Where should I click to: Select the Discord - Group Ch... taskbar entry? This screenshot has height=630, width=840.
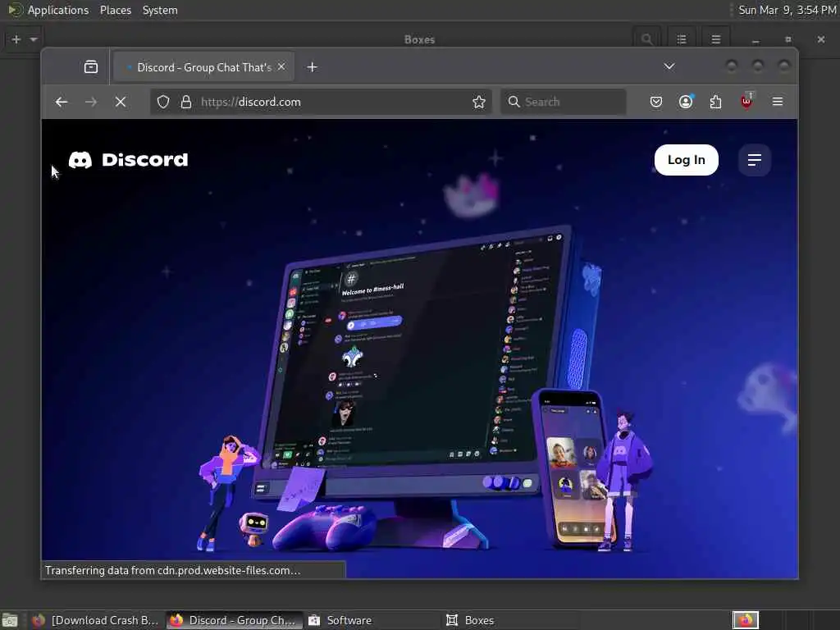[x=234, y=620]
